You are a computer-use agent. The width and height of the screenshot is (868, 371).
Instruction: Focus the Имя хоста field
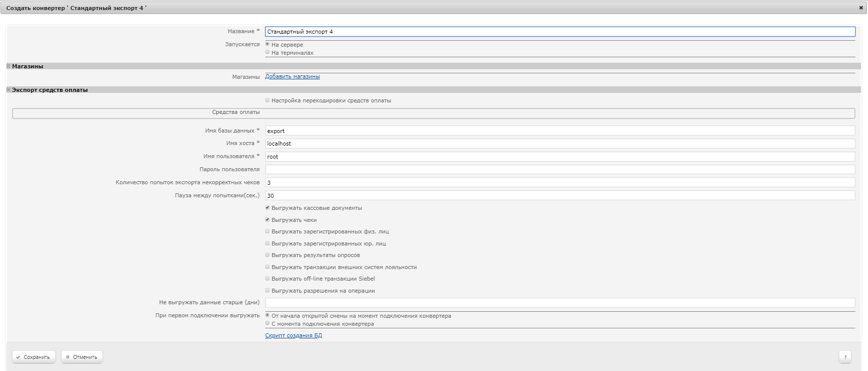(560, 144)
